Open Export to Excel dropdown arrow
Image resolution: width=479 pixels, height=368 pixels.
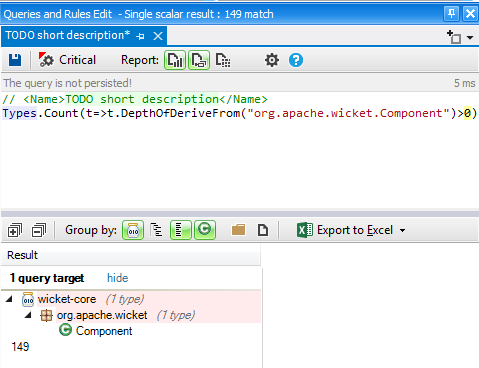click(402, 230)
